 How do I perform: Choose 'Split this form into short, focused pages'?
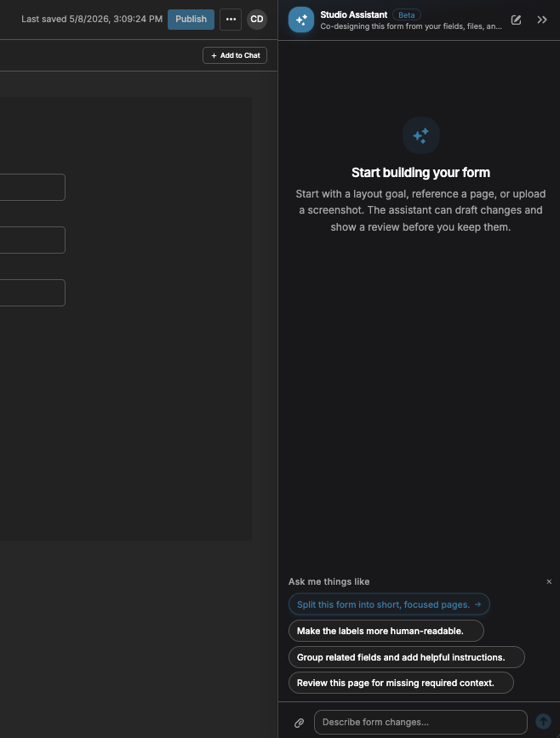[389, 604]
